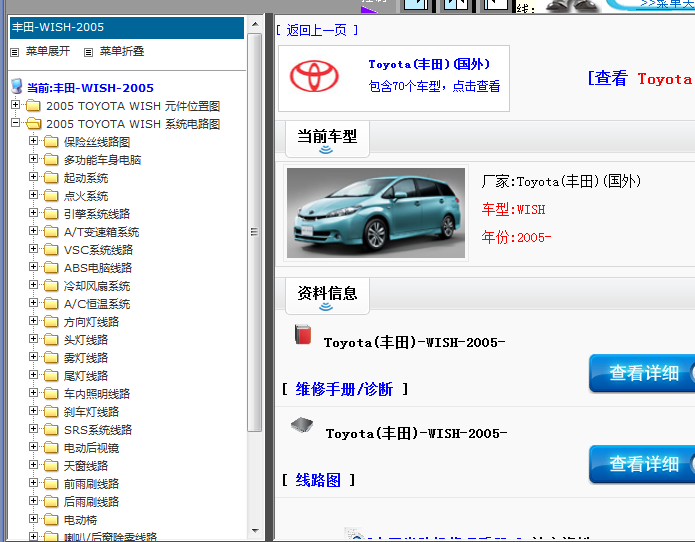Viewport: 695px width, 542px height.
Task: Click the folder icon for 元件位置图
Action: [33, 105]
